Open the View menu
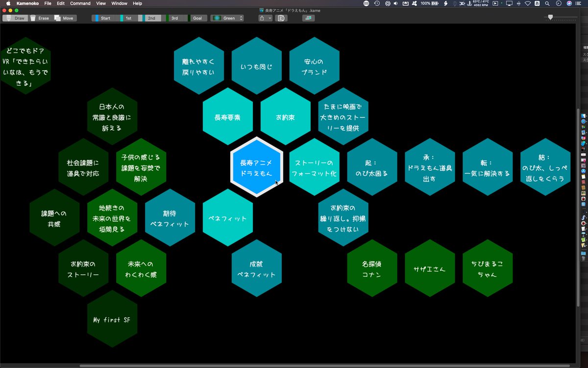This screenshot has height=368, width=588. (101, 3)
